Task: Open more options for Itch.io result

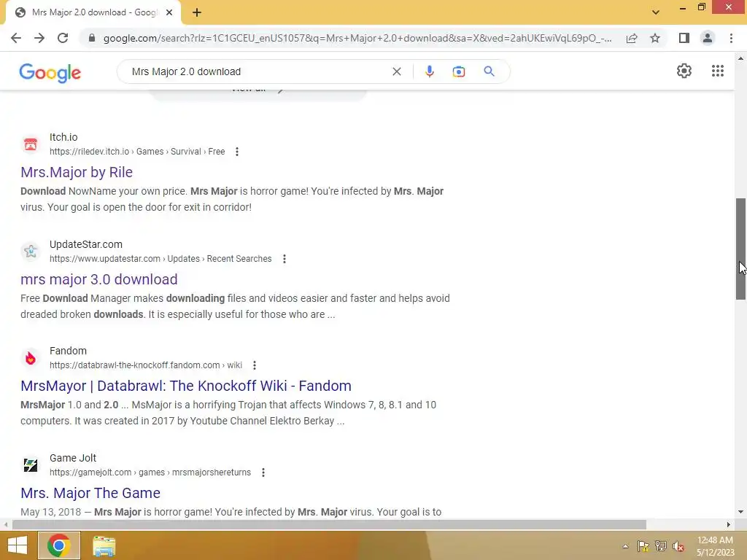Action: tap(237, 152)
